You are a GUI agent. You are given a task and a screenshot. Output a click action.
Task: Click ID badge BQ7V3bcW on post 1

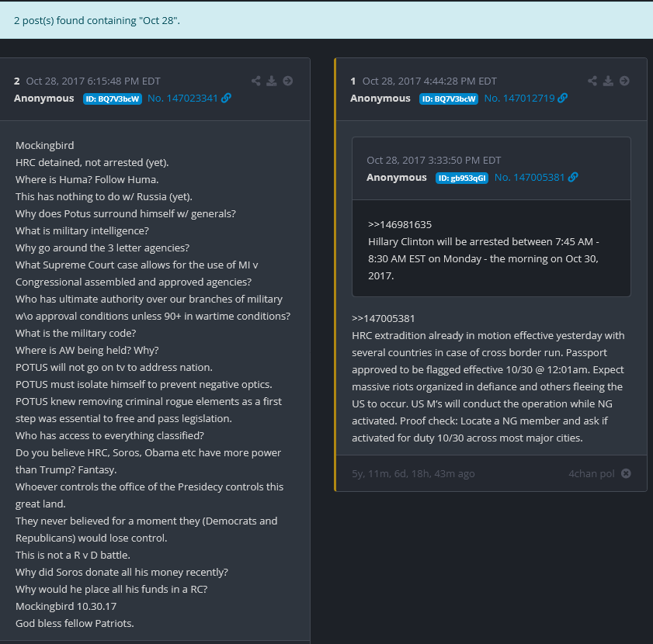click(449, 99)
